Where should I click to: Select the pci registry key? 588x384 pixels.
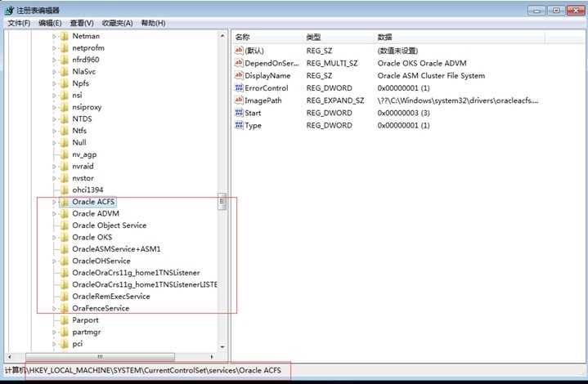click(77, 344)
